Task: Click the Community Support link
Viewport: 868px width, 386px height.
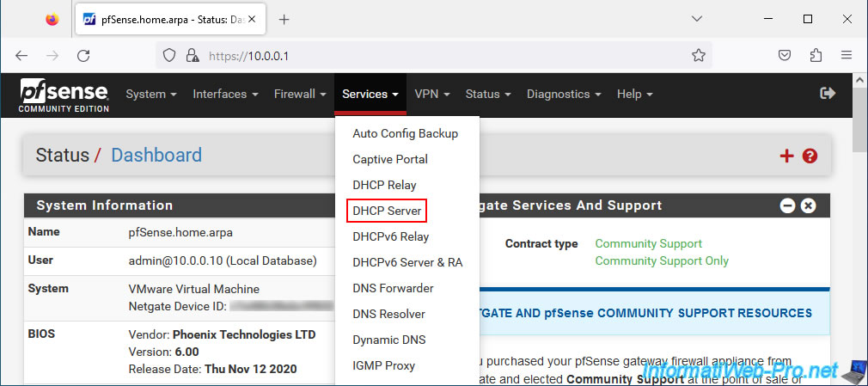Action: (648, 243)
